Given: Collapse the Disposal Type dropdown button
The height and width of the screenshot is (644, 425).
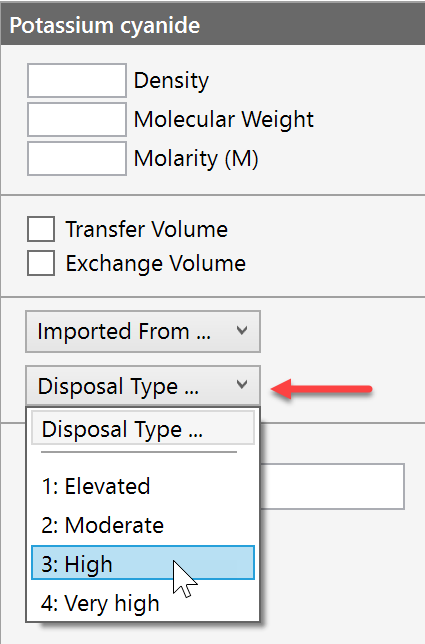Looking at the screenshot, I should click(x=143, y=386).
